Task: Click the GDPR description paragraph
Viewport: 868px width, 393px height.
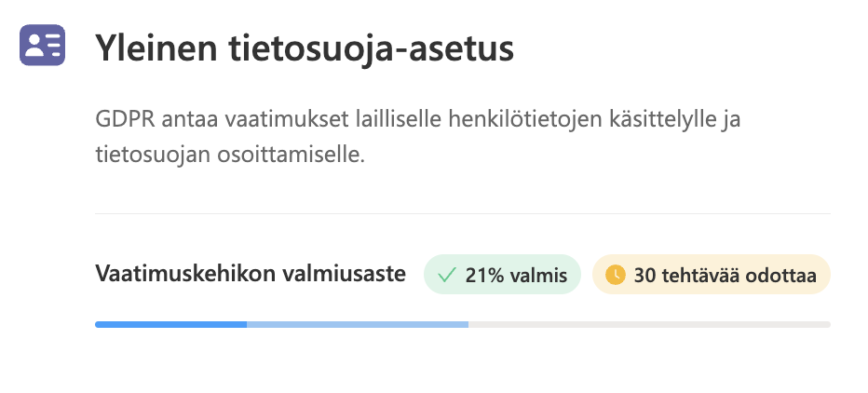Action: pyautogui.click(x=418, y=137)
